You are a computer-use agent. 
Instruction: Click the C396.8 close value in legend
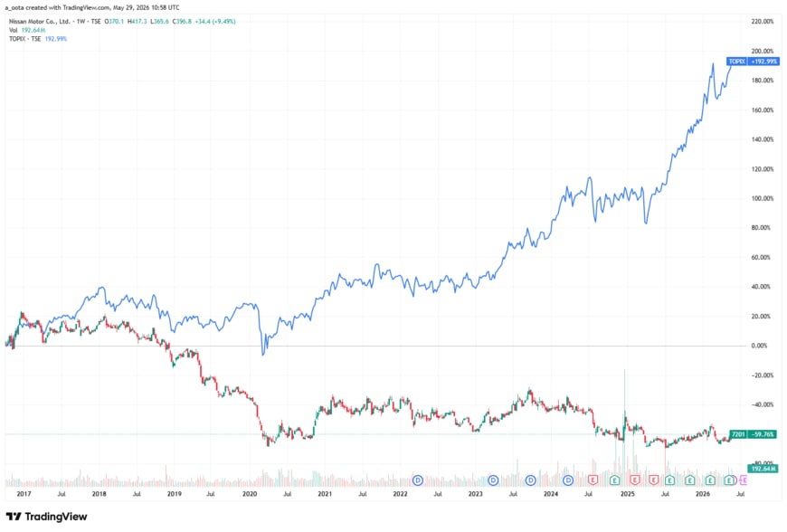click(x=182, y=22)
